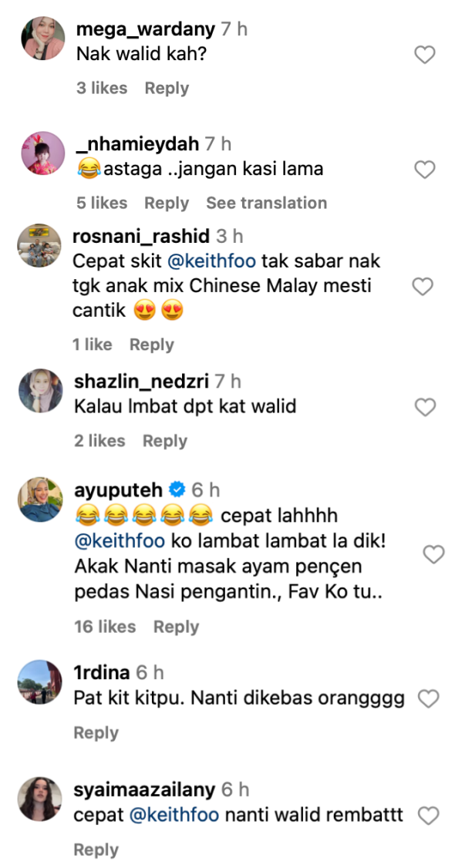Tap the heart next to 1rdina's comment
Viewport: 455px width, 868px height.
[429, 698]
